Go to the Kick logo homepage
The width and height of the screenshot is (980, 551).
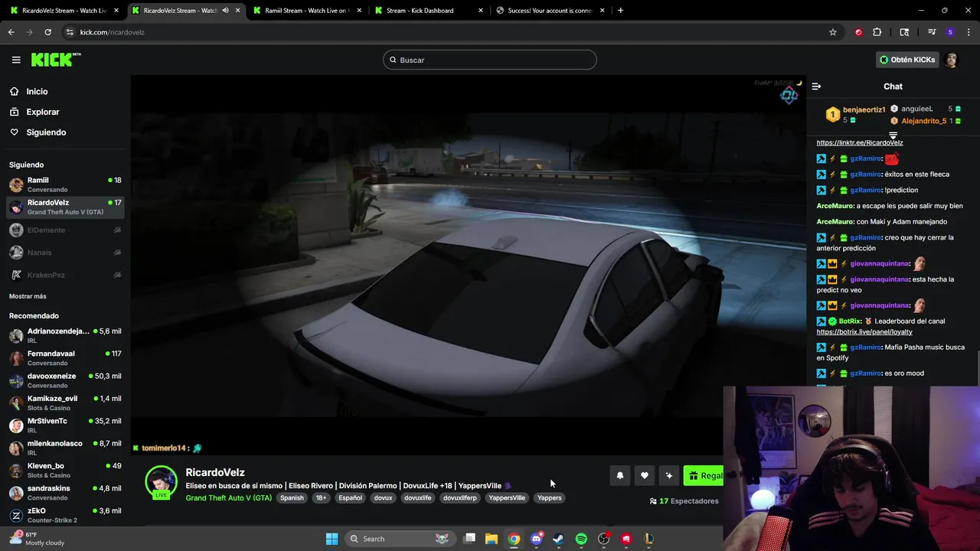[x=56, y=60]
